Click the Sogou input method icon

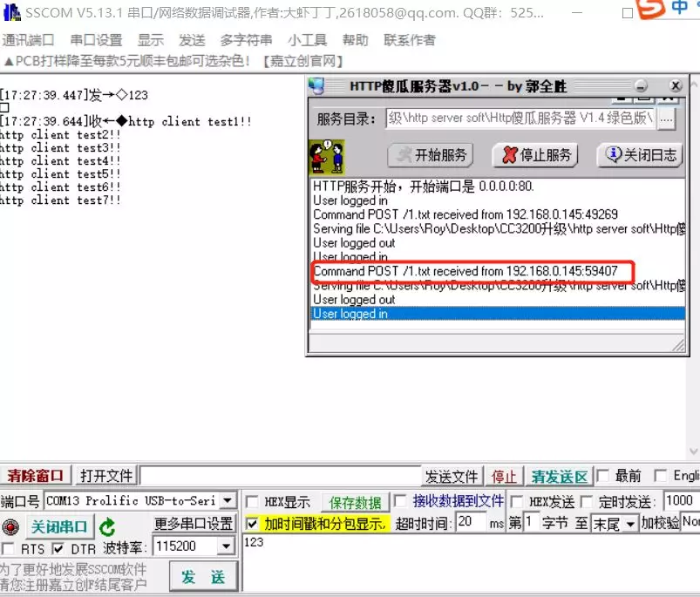coord(649,8)
